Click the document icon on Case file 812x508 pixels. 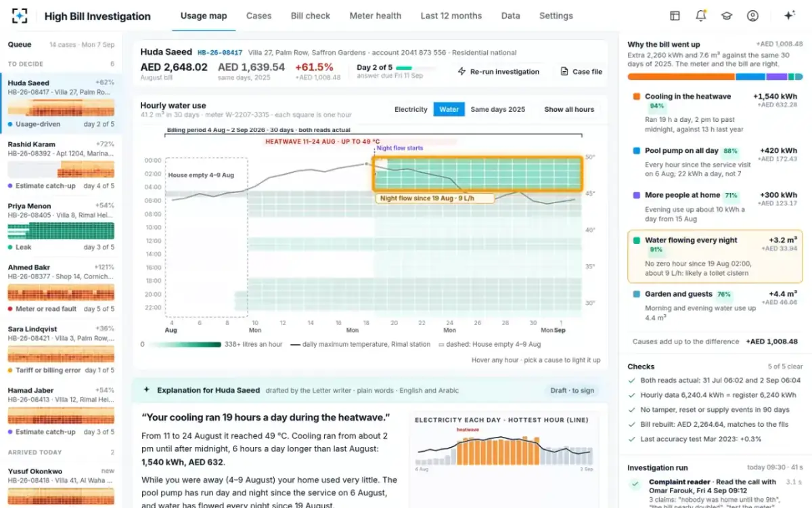click(x=564, y=71)
